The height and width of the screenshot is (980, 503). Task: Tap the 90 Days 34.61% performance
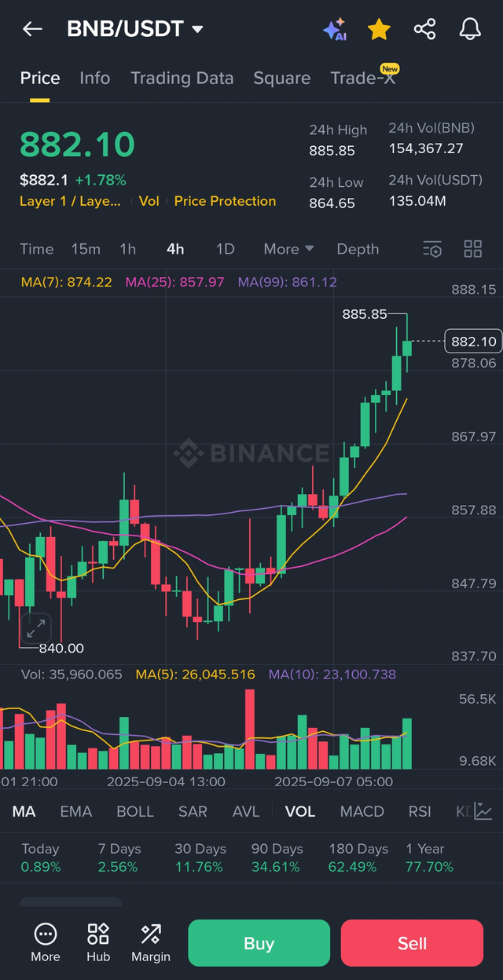point(277,857)
